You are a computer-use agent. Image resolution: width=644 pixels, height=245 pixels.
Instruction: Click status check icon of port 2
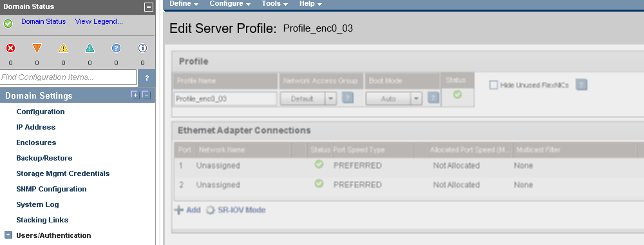coord(319,183)
